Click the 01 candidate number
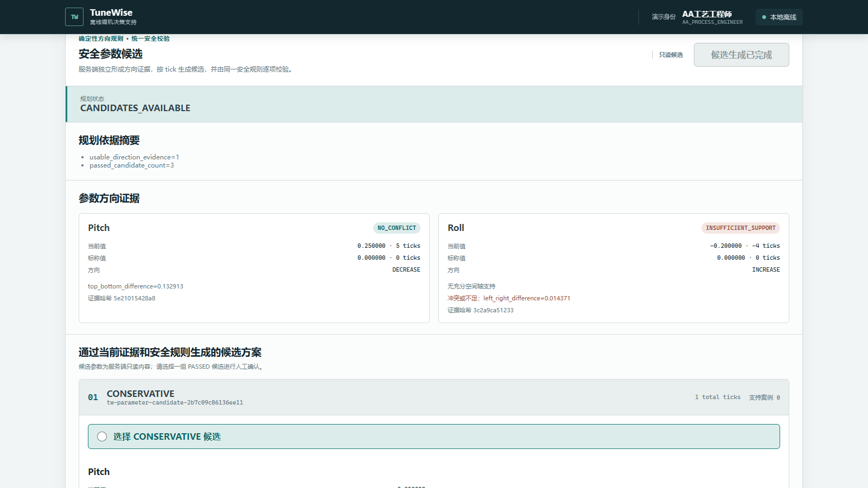Screen dimensions: 868x488 point(93,397)
